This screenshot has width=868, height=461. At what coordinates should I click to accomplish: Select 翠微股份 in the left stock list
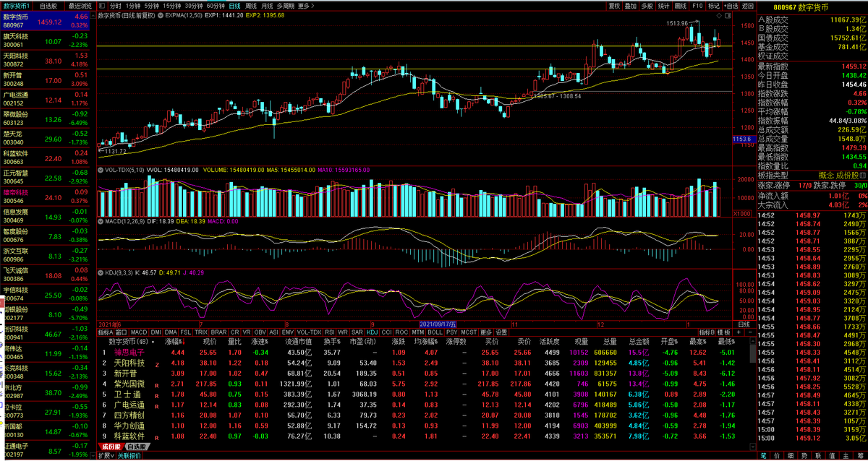[46, 119]
